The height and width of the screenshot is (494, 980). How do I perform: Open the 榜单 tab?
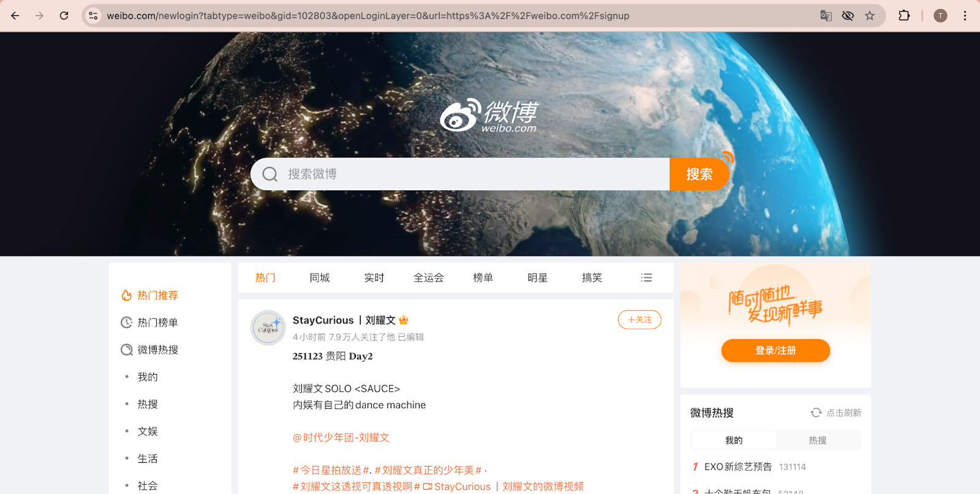(483, 278)
